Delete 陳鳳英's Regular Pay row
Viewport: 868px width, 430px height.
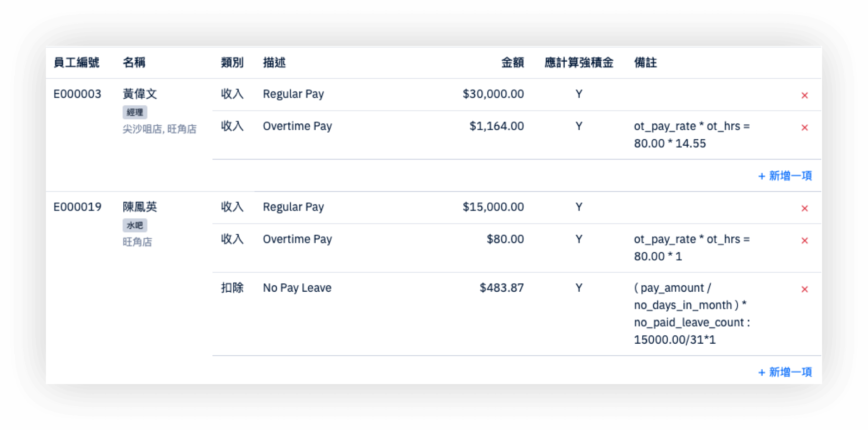point(804,209)
